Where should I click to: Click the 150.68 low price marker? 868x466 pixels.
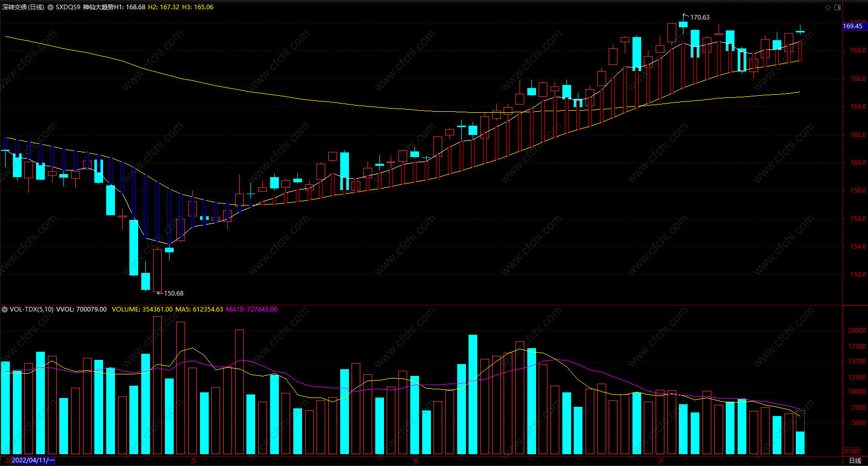[x=174, y=294]
